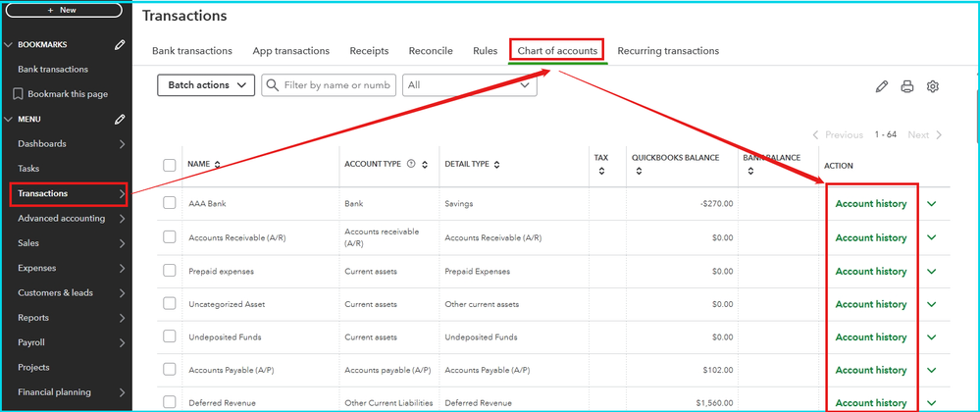Screen dimensions: 980x412
Task: Collapse the MENU section chevron
Action: tap(8, 119)
